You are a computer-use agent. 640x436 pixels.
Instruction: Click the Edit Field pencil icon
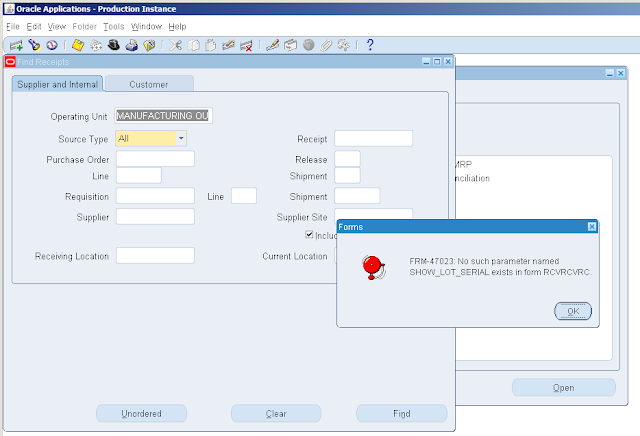tap(272, 45)
